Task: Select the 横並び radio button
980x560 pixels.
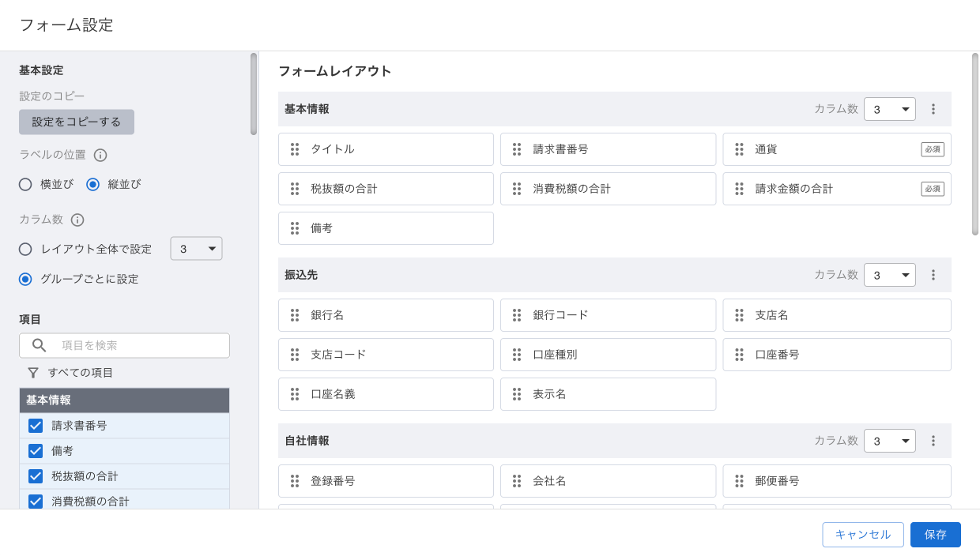Action: pyautogui.click(x=26, y=184)
